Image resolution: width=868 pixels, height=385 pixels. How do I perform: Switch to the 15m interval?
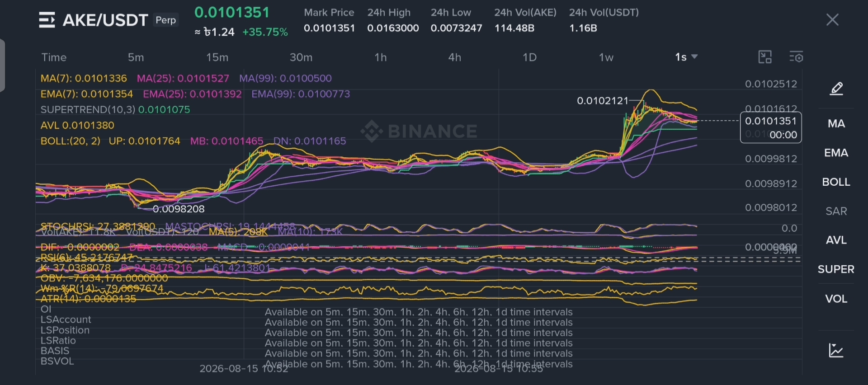(x=217, y=57)
